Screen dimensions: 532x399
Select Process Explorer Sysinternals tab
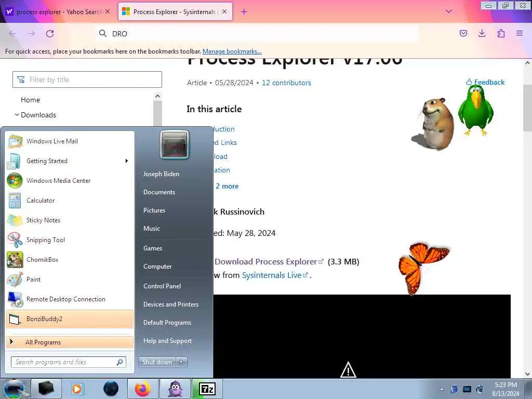[x=175, y=11]
